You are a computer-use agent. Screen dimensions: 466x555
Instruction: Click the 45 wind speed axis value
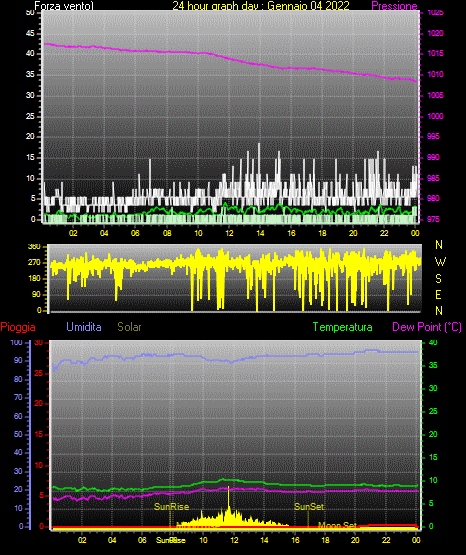[30, 34]
